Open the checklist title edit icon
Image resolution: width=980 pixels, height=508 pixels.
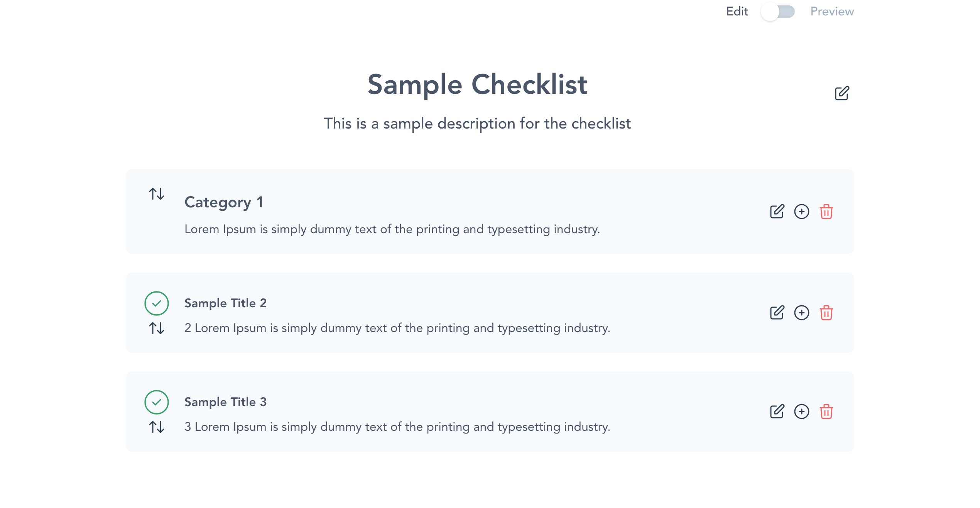[x=842, y=94]
